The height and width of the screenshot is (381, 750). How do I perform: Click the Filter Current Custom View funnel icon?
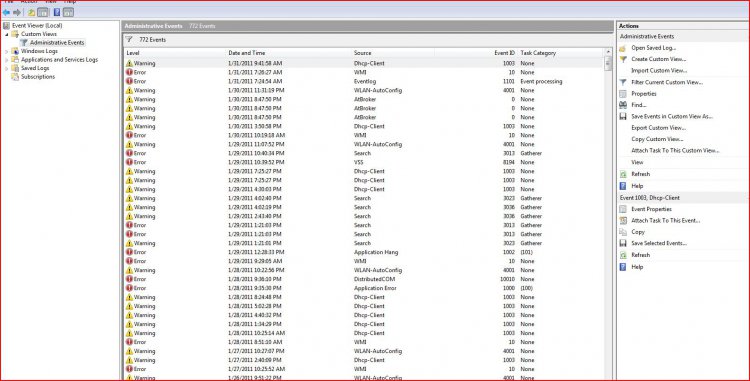623,83
